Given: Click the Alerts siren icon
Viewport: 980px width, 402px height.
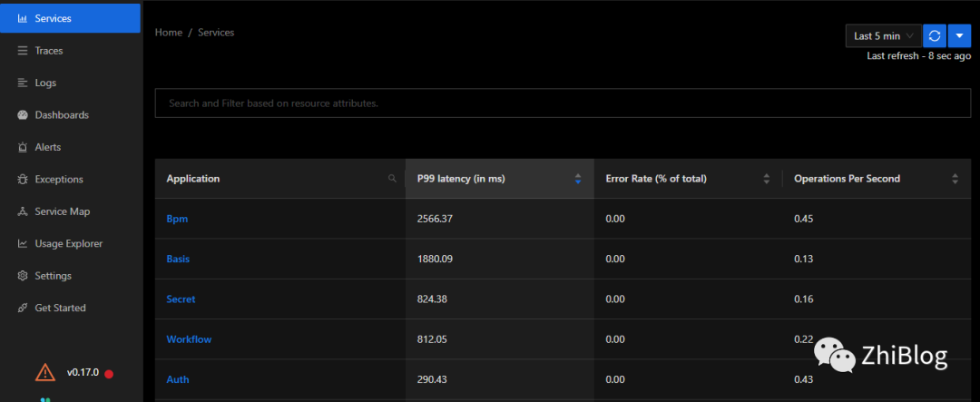Looking at the screenshot, I should pos(23,147).
